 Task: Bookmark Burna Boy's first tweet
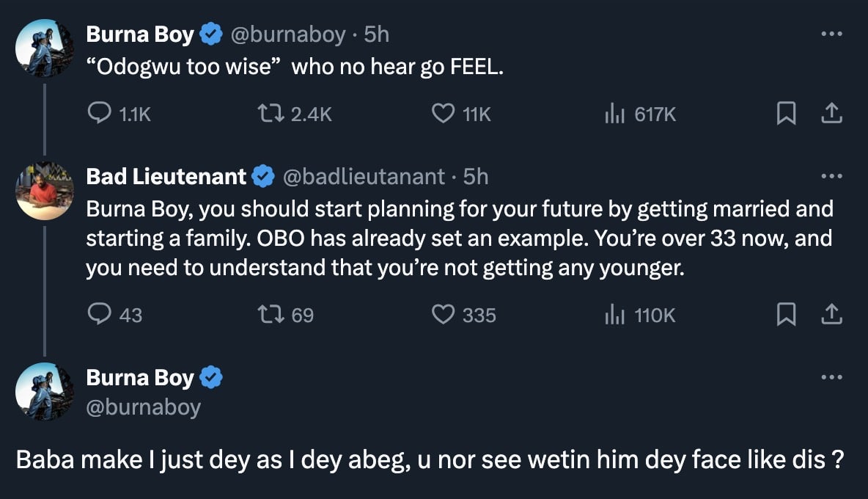pyautogui.click(x=786, y=114)
